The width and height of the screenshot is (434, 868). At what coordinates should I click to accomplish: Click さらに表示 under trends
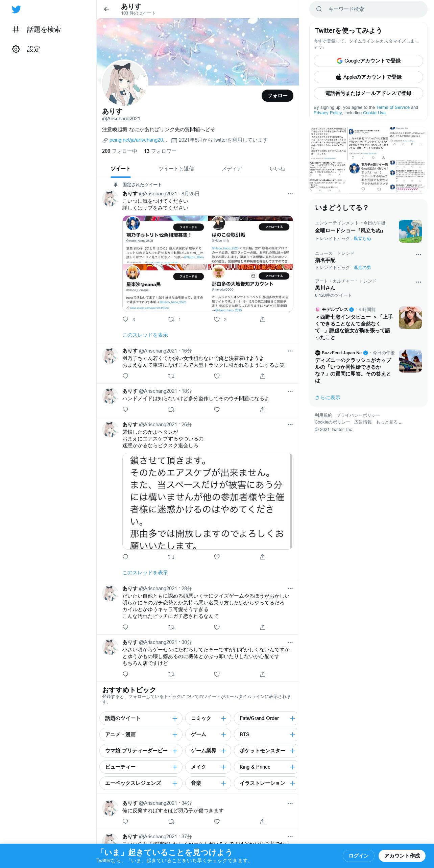328,397
